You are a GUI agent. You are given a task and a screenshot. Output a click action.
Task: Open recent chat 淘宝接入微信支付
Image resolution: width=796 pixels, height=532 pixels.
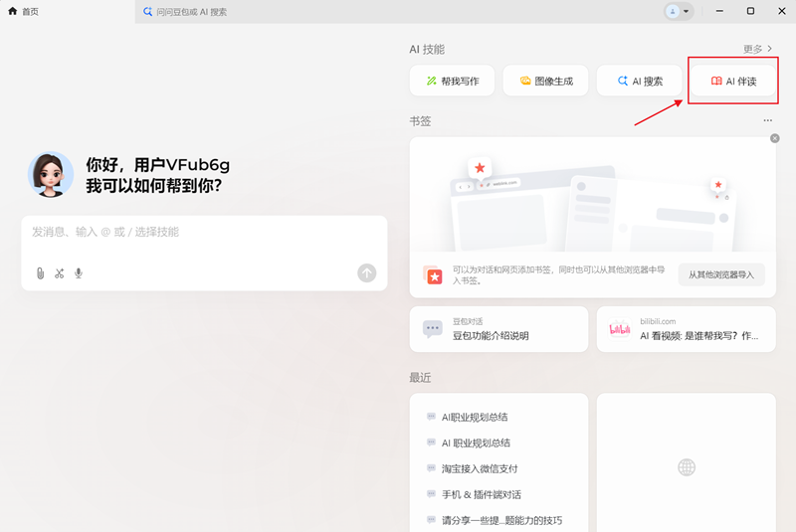click(480, 468)
